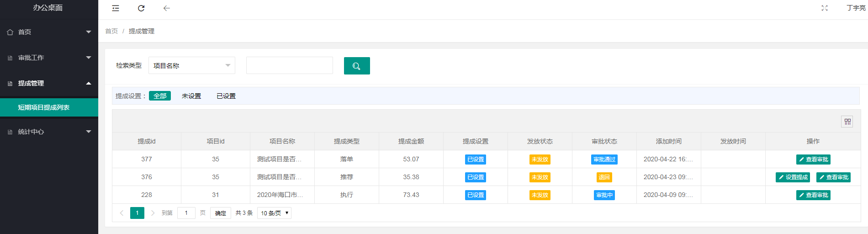
Task: Click the 提成类型 column header
Action: click(347, 141)
